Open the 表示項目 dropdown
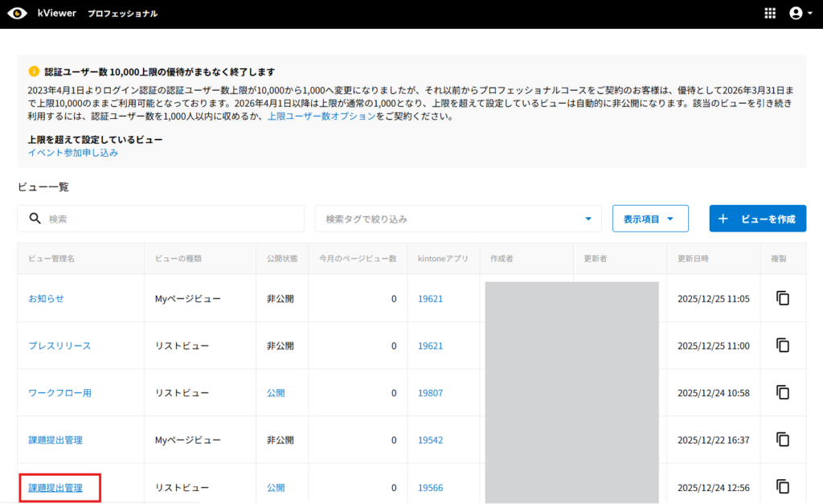Viewport: 823px width, 504px height. pos(649,219)
